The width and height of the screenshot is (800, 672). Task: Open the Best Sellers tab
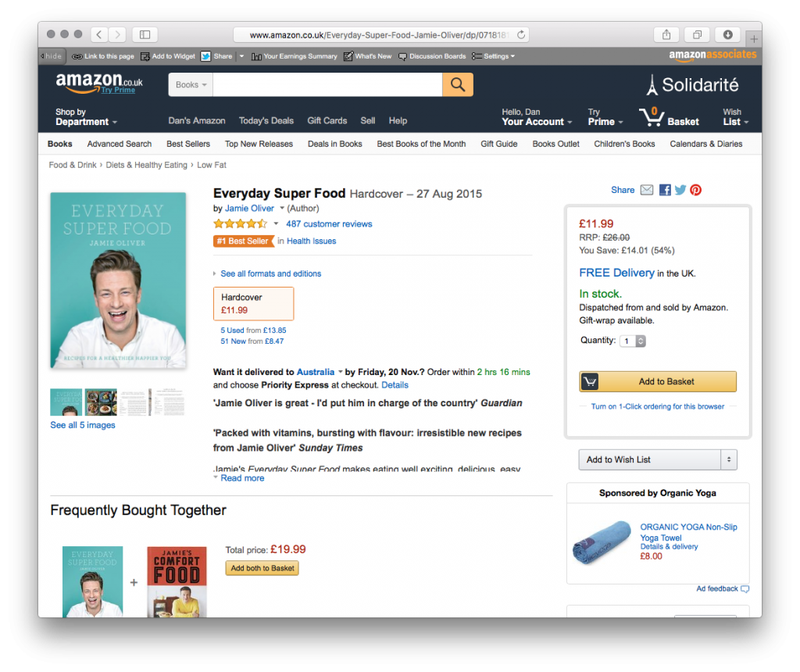pyautogui.click(x=188, y=144)
